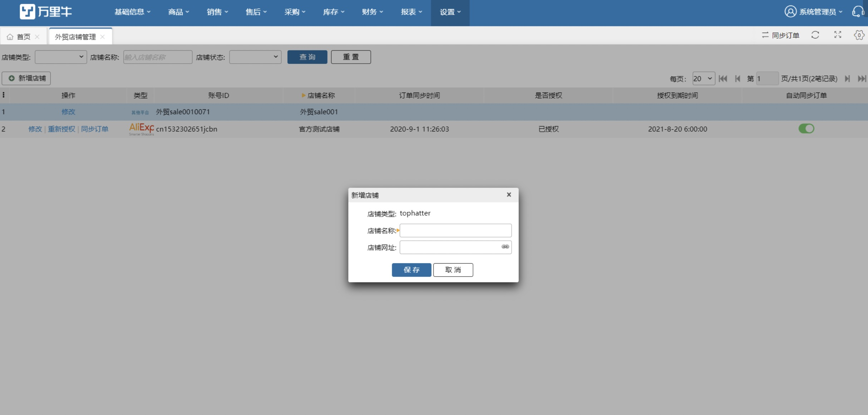The width and height of the screenshot is (868, 415).
Task: Click the refresh page icon
Action: tap(815, 35)
